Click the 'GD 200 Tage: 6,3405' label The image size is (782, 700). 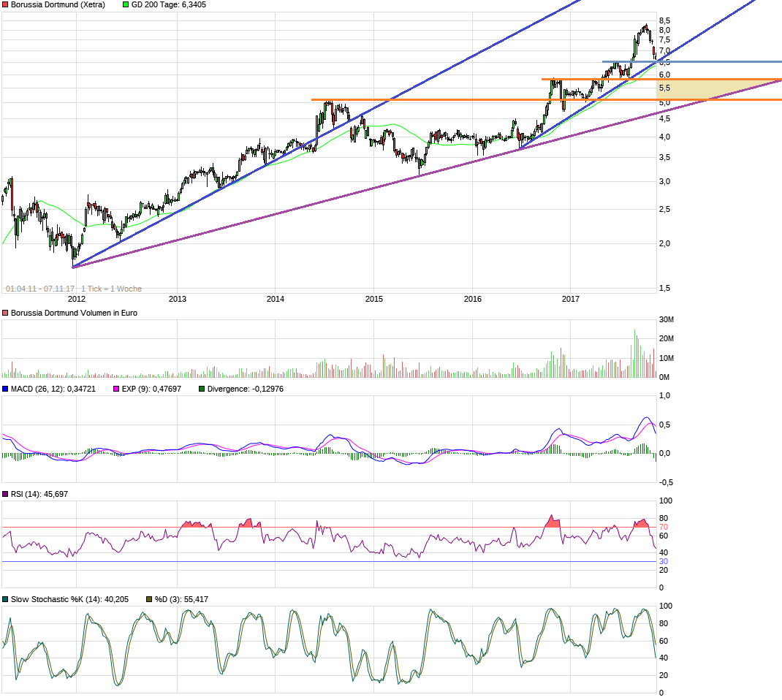pos(169,4)
